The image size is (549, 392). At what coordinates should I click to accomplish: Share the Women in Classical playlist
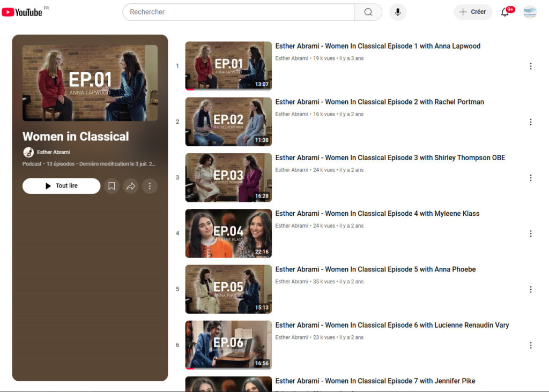click(131, 186)
